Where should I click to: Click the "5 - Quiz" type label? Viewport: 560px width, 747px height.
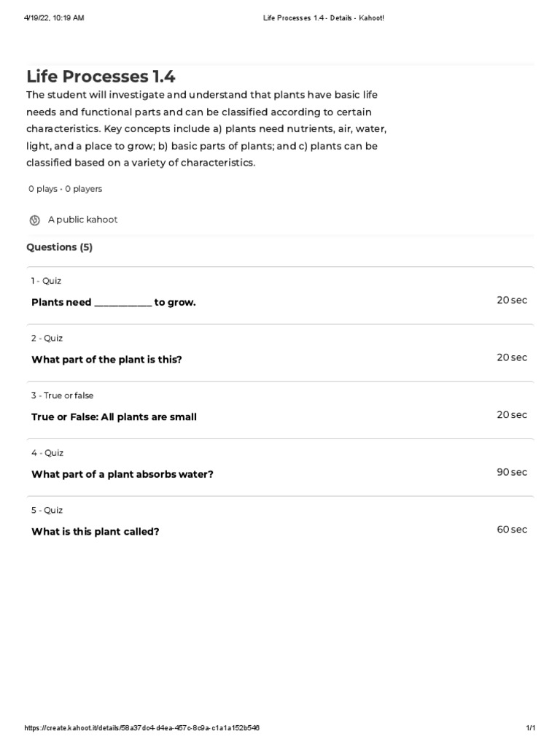[x=47, y=510]
